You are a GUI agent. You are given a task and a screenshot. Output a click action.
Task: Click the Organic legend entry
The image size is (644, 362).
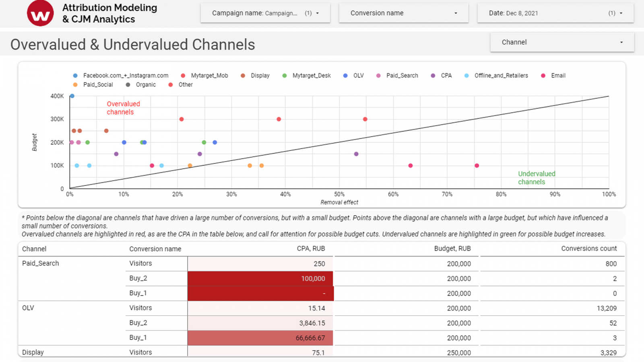[145, 85]
